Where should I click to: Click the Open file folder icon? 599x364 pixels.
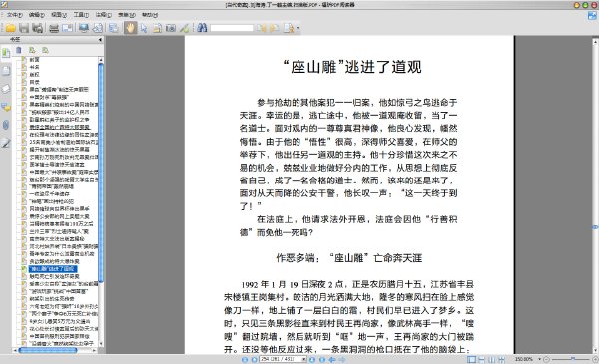tap(10, 28)
